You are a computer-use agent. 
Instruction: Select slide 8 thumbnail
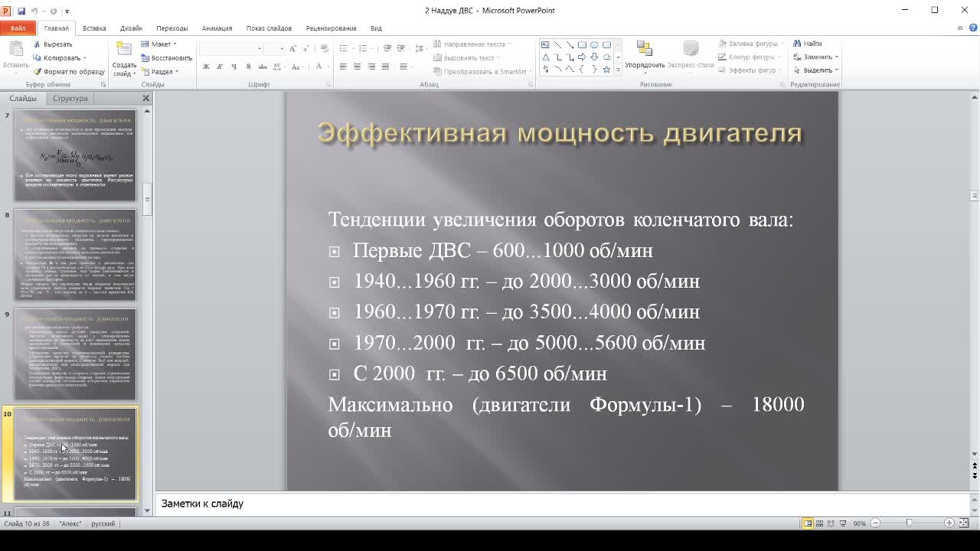point(75,255)
